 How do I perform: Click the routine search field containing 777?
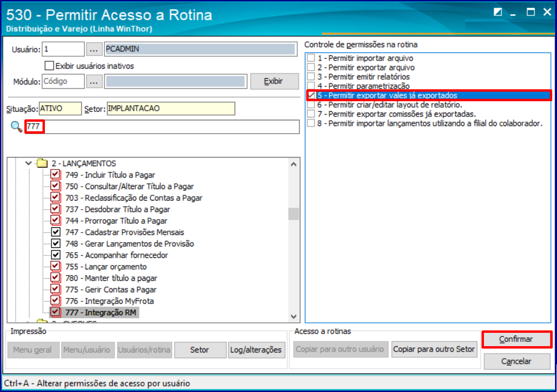(x=163, y=127)
